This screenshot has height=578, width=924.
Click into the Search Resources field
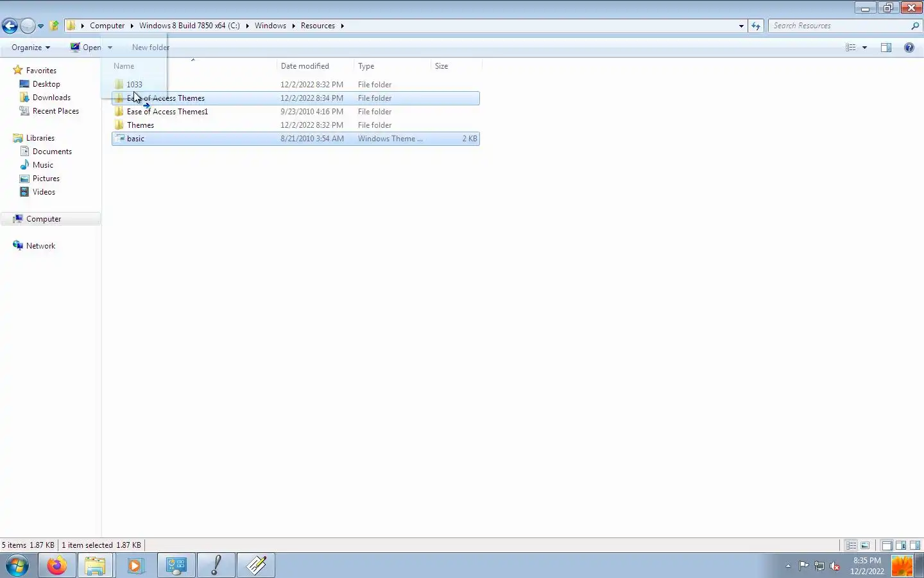pos(838,26)
